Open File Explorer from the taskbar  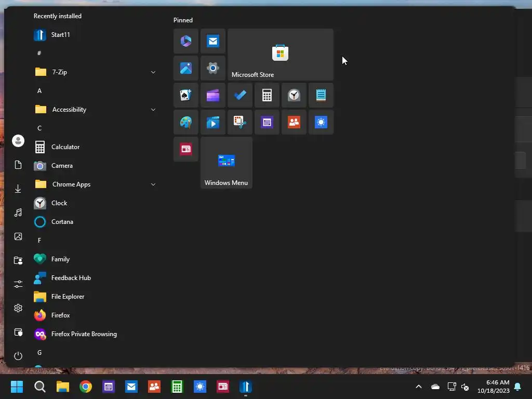tap(63, 387)
